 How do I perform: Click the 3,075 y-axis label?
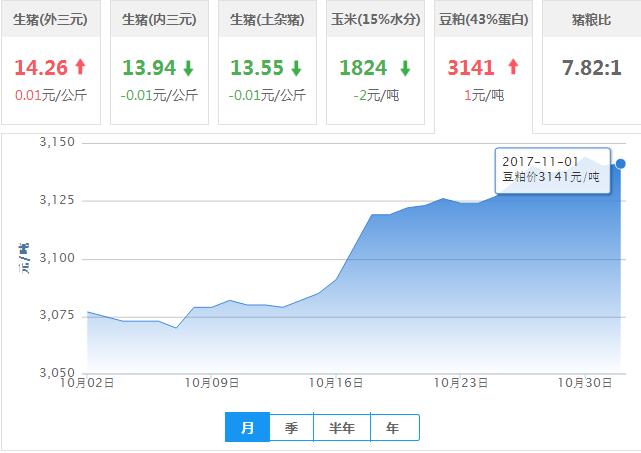tap(57, 315)
